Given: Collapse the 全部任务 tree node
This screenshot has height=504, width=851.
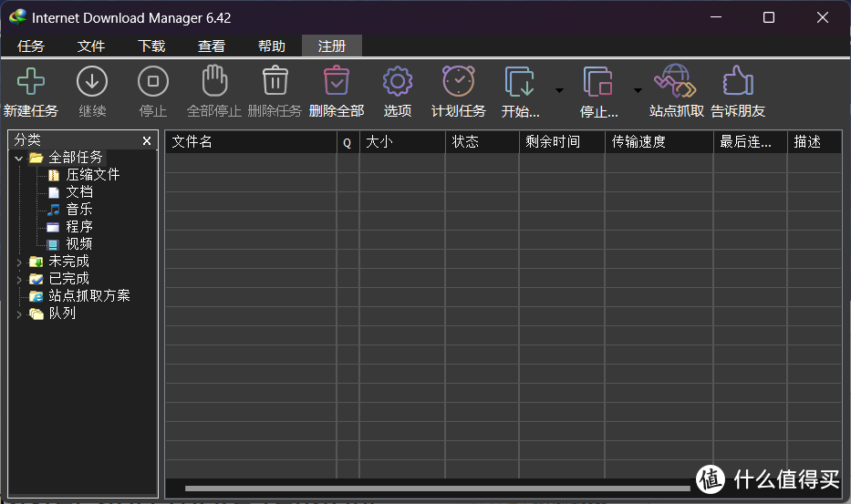Looking at the screenshot, I should click(19, 159).
